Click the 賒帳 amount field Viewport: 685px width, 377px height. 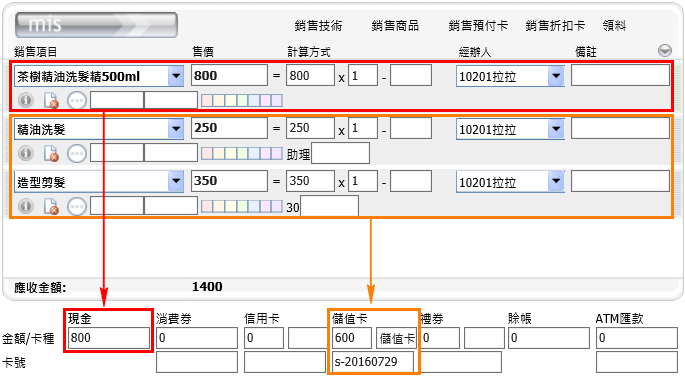click(549, 338)
